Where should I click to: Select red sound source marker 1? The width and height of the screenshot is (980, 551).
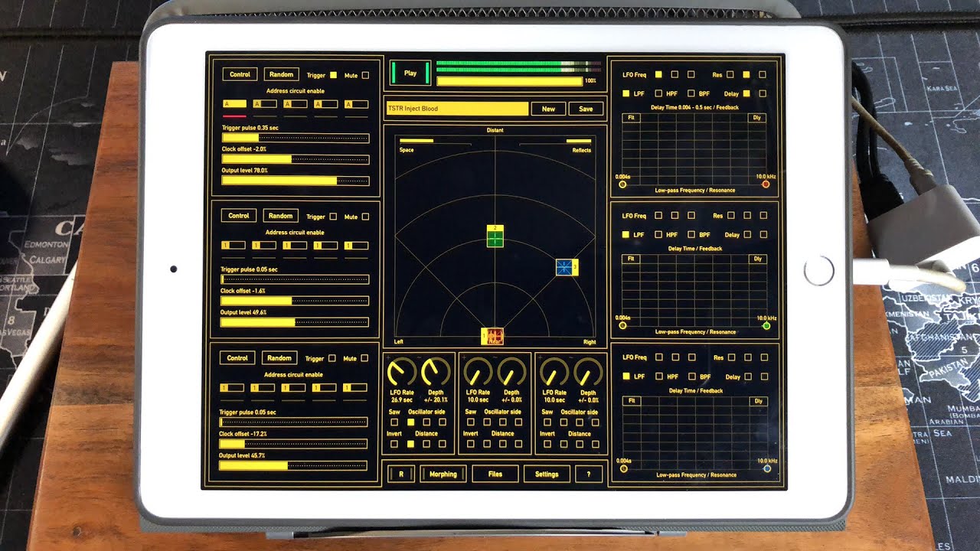coord(492,337)
